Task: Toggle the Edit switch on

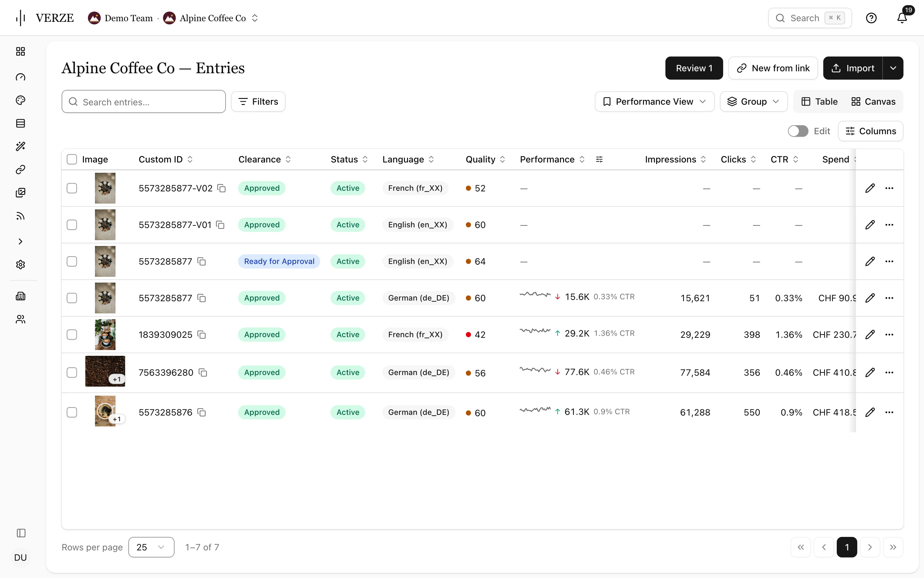Action: point(798,131)
